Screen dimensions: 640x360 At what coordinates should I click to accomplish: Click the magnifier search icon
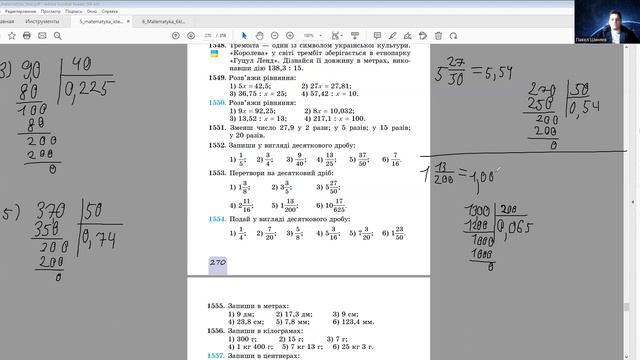coord(58,36)
